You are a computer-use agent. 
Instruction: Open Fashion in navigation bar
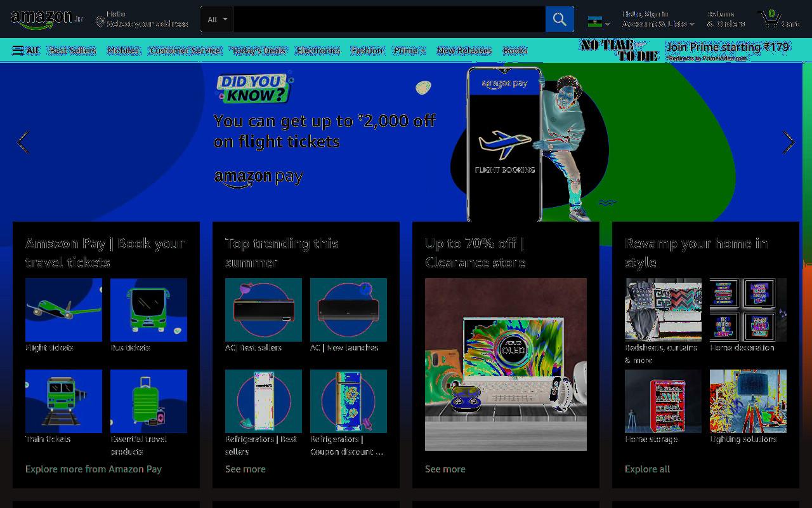click(367, 50)
